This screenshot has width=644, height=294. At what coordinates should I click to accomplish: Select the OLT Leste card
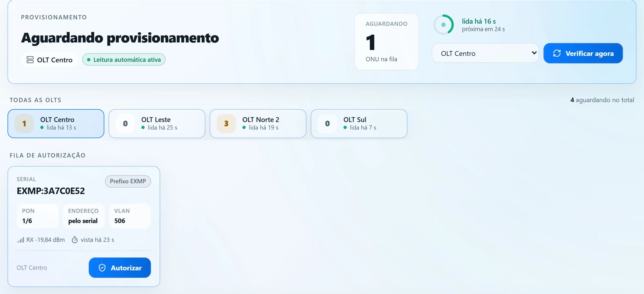pos(157,124)
